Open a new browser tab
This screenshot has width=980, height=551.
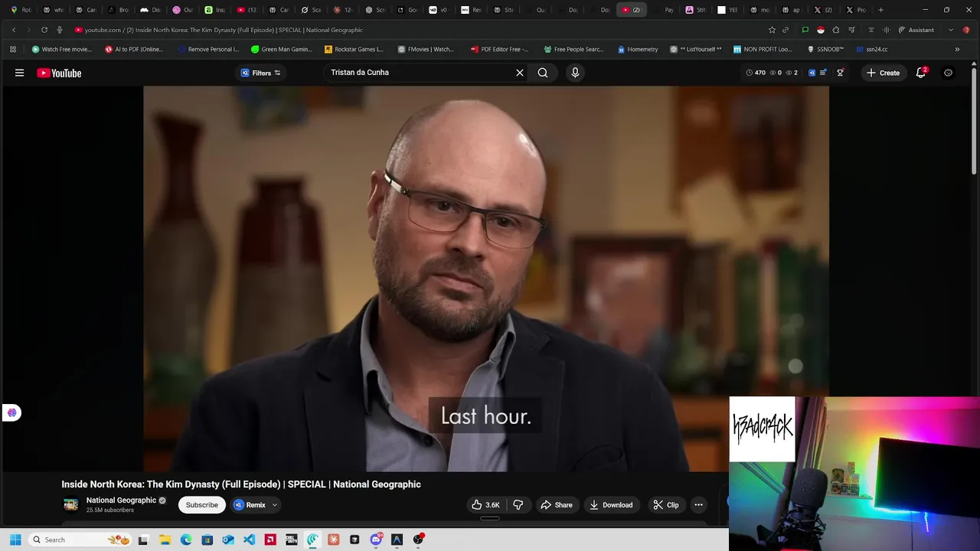coord(880,10)
